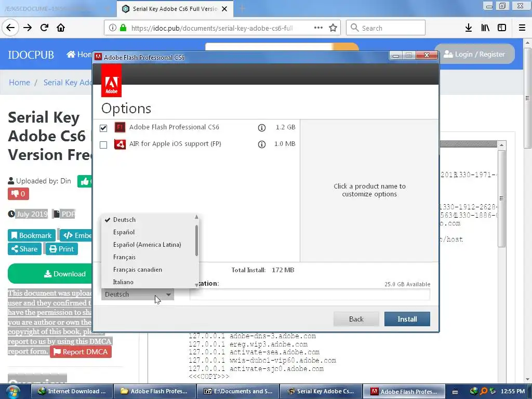Open Login / Register on IDOCPUB
Screen dimensions: 532x399
point(474,54)
